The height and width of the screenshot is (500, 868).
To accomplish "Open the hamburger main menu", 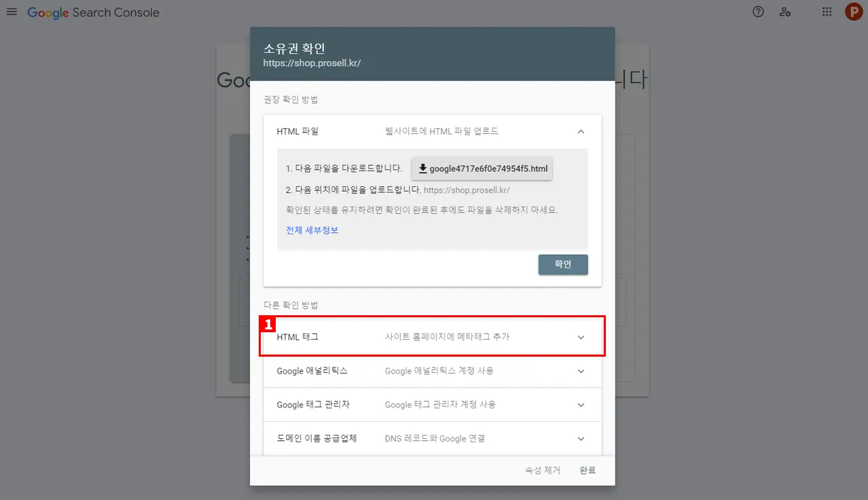I will point(12,12).
